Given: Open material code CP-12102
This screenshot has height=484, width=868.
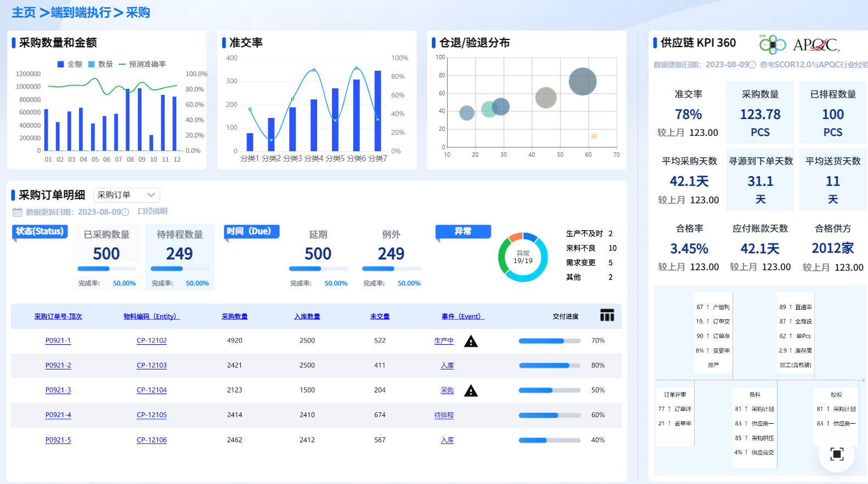Looking at the screenshot, I should click(151, 340).
